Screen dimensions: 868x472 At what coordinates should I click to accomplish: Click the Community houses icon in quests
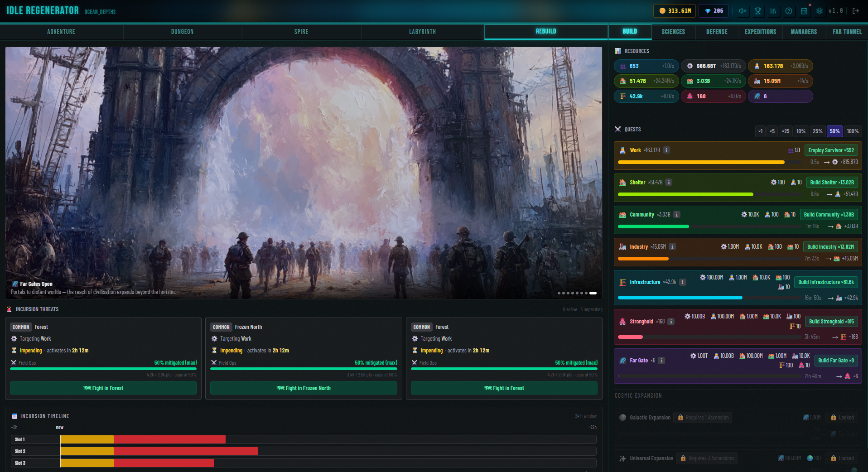point(622,215)
